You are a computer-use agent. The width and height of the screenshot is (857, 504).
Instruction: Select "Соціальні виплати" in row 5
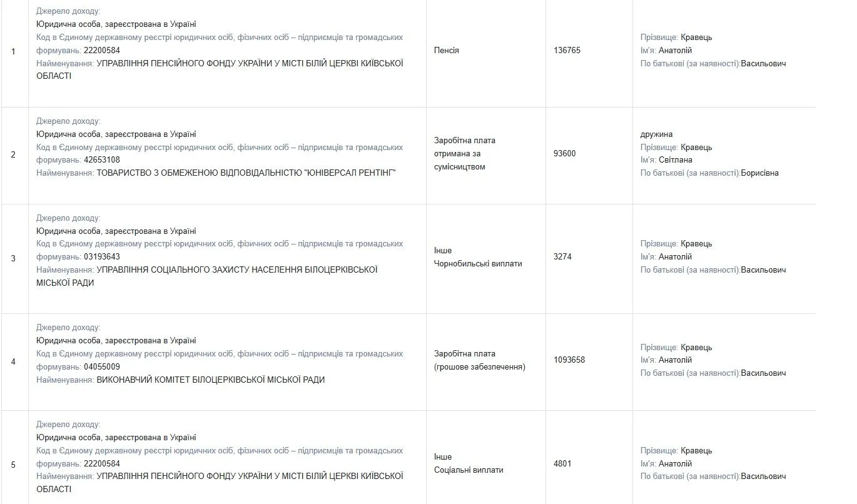[469, 470]
